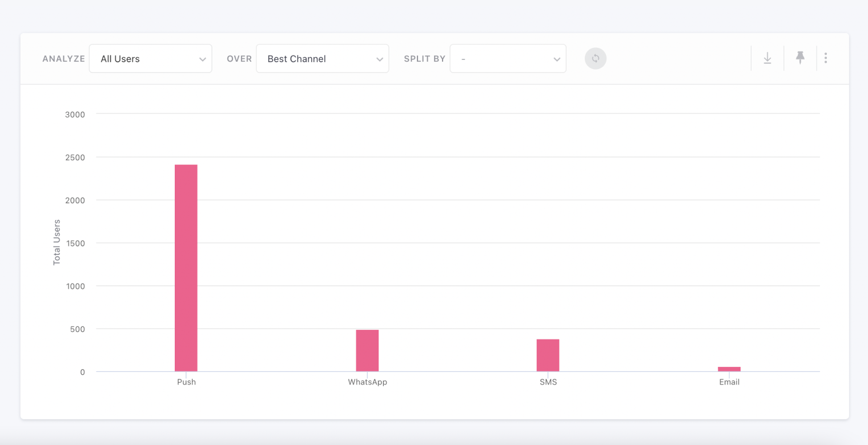Click the Push axis label
Image resolution: width=868 pixels, height=445 pixels.
[x=186, y=382]
